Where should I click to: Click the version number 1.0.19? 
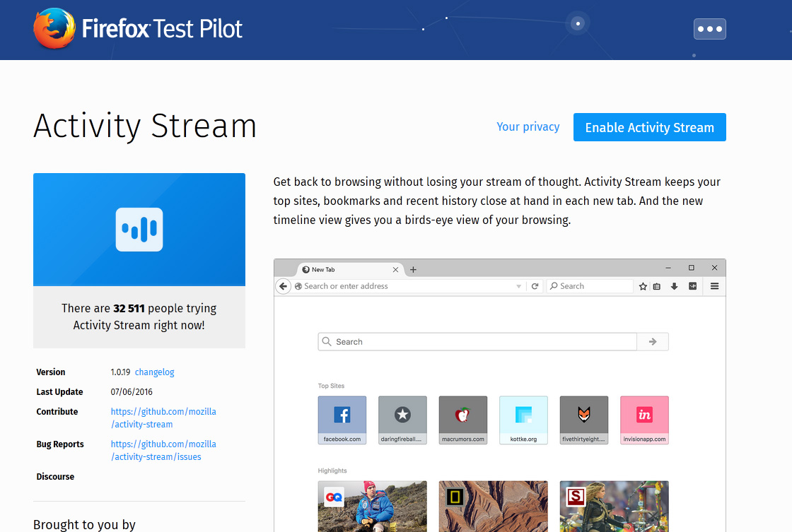point(120,372)
